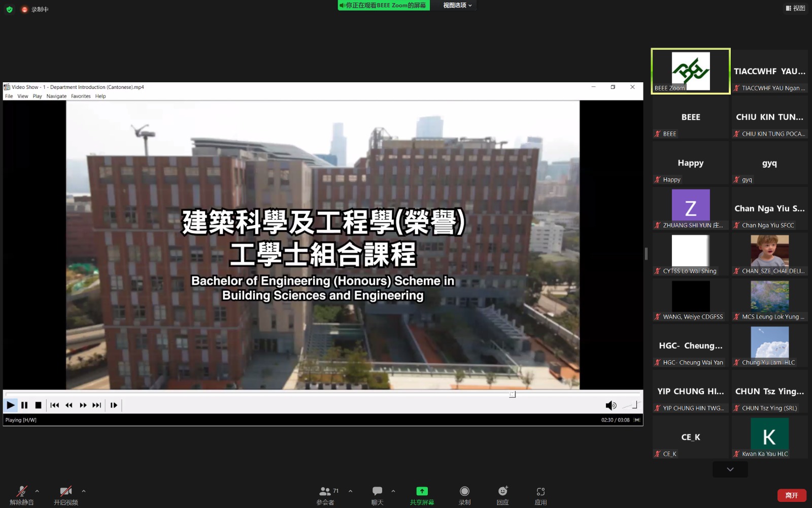Screen dimensions: 812x508
Task: Select the ZHUANG SHI YUN participant tile
Action: (x=691, y=208)
